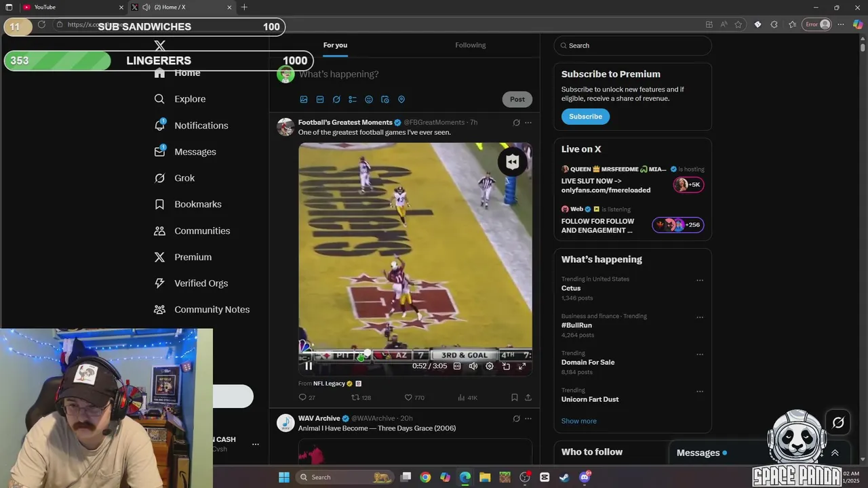Open File Explorer from taskbar
This screenshot has width=868, height=488.
[x=485, y=477]
